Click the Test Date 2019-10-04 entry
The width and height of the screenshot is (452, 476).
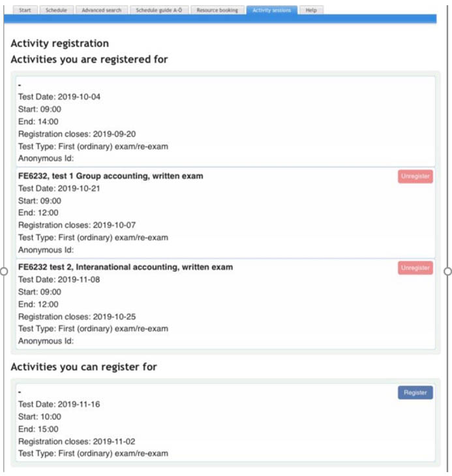tap(59, 97)
